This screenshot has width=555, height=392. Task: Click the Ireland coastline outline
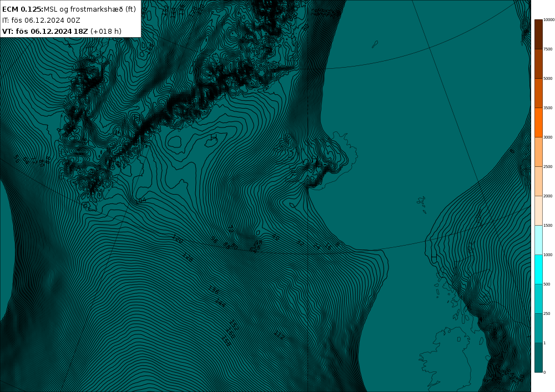tap(446, 359)
